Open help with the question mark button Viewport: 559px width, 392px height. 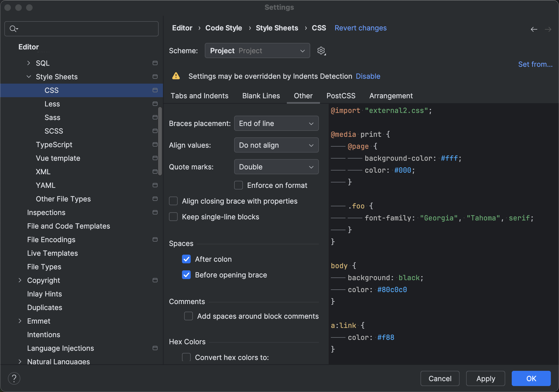[14, 378]
